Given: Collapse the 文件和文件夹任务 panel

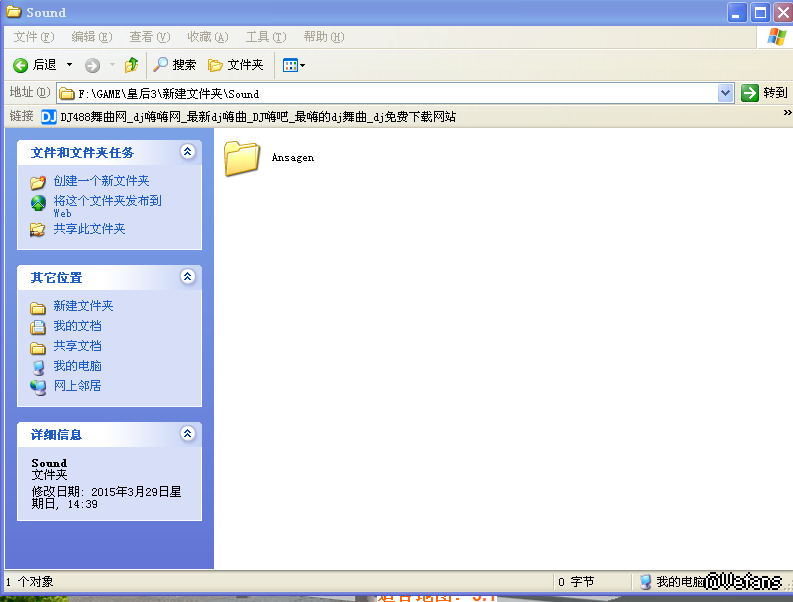Looking at the screenshot, I should point(188,151).
